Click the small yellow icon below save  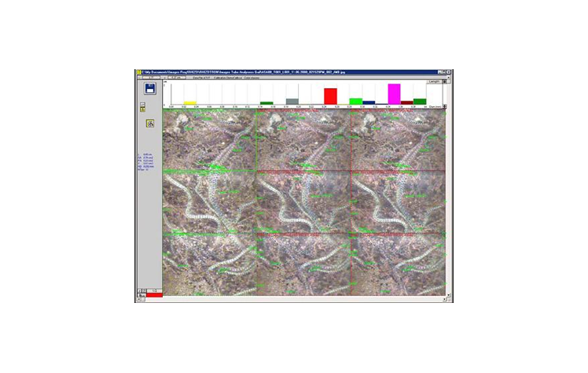142,109
